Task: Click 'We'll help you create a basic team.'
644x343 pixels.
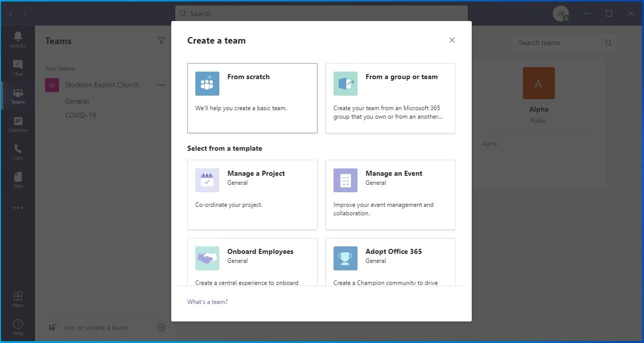Action: click(241, 108)
